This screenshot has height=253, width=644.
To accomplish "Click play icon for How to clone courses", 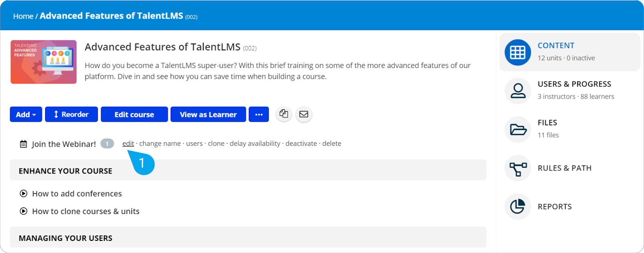I will click(x=24, y=211).
